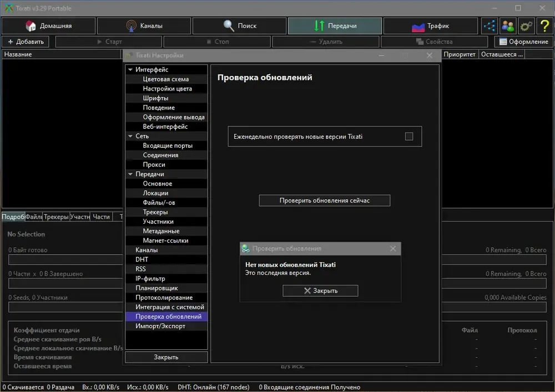Enable weekly check for new Tixati versions
Viewport: 555px width, 392px height.
409,137
